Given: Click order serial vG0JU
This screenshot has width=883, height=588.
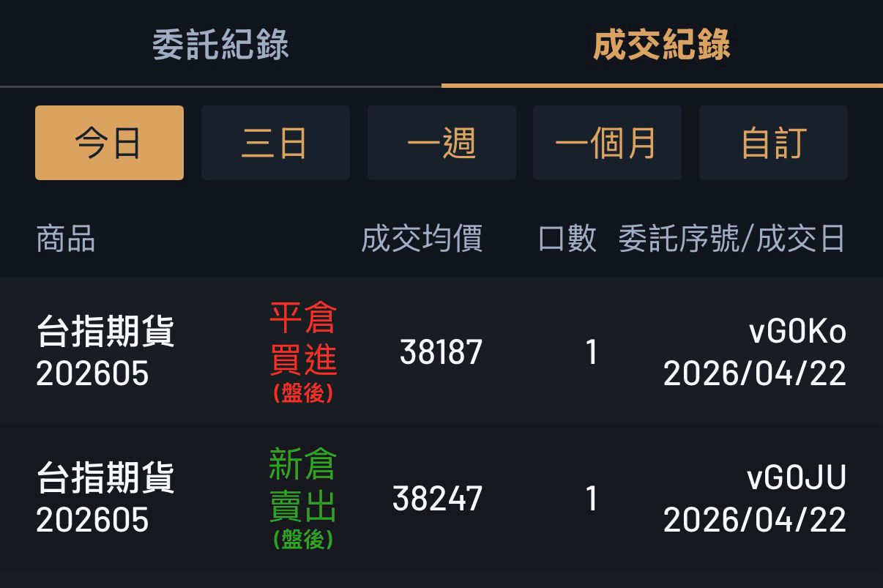Looking at the screenshot, I should 797,479.
